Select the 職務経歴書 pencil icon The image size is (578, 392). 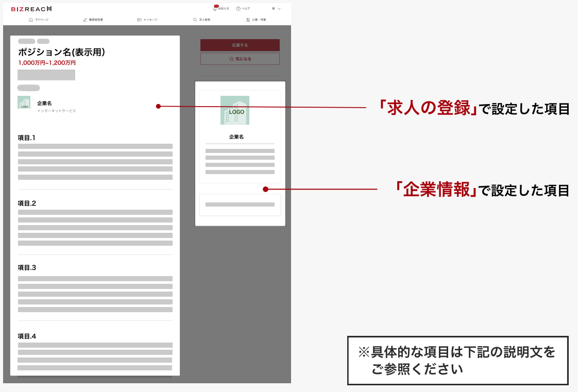[84, 19]
